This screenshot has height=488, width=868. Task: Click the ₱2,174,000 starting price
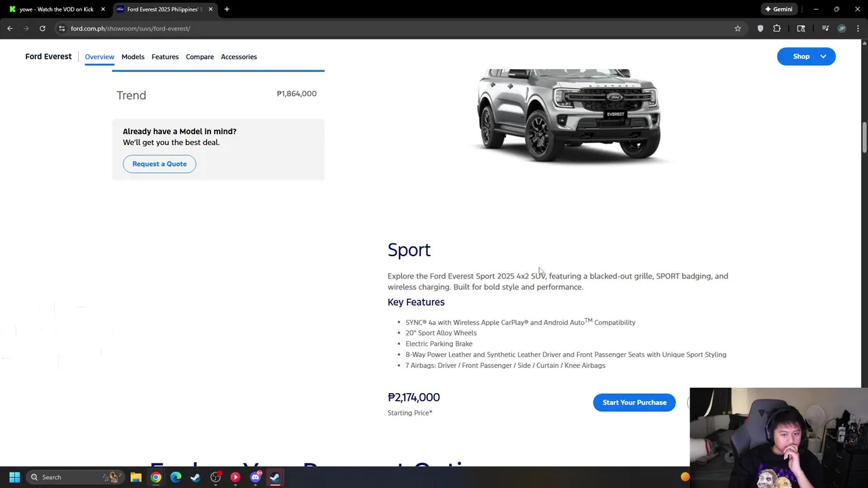[414, 397]
